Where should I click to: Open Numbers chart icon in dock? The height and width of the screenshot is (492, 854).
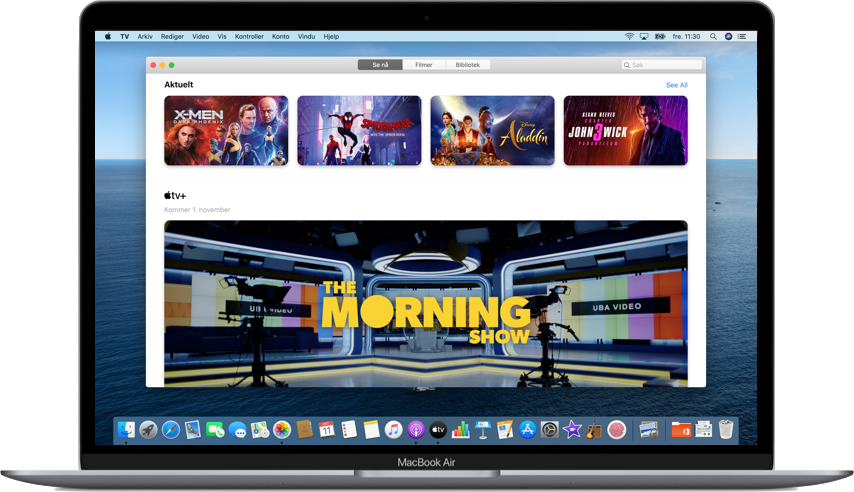pos(460,430)
